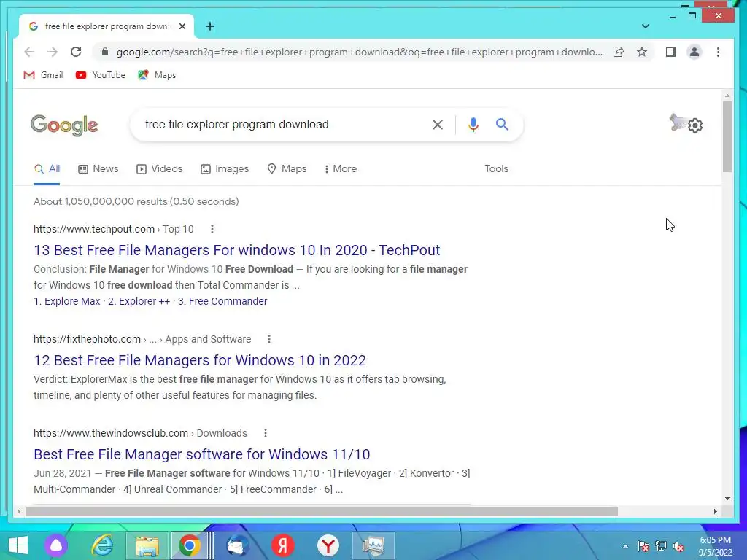This screenshot has width=747, height=560.
Task: Open network tray icon
Action: tap(661, 546)
